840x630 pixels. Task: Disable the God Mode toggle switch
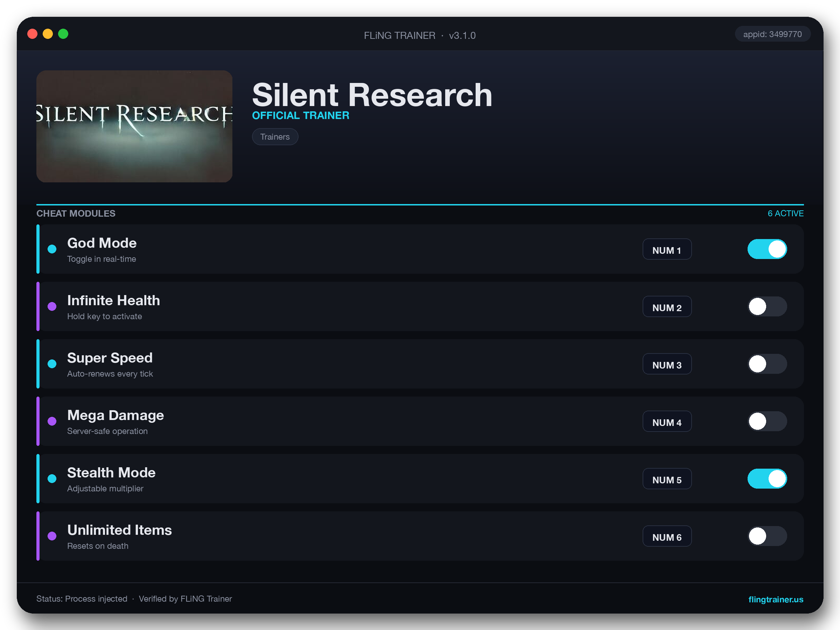coord(767,249)
